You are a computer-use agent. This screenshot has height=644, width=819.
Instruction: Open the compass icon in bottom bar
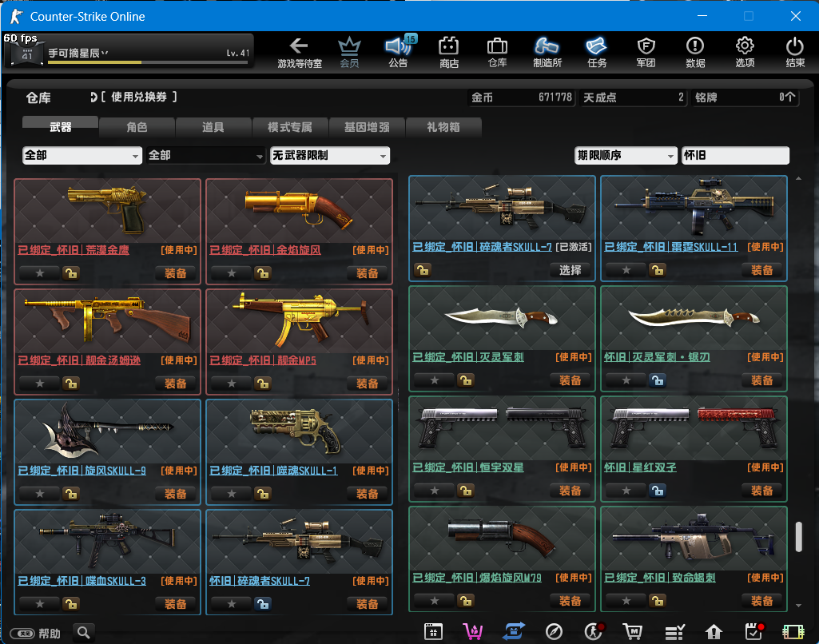554,632
